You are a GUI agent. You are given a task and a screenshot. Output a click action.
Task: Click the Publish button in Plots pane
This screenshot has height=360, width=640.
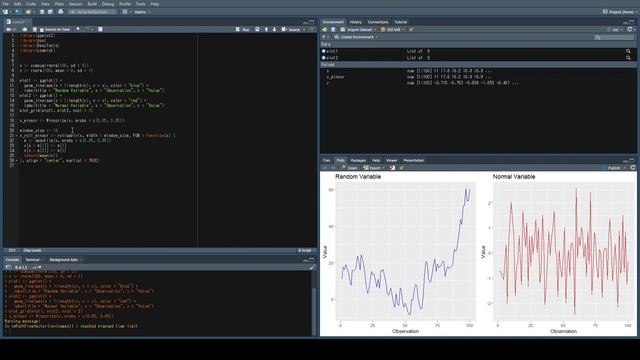tap(613, 168)
